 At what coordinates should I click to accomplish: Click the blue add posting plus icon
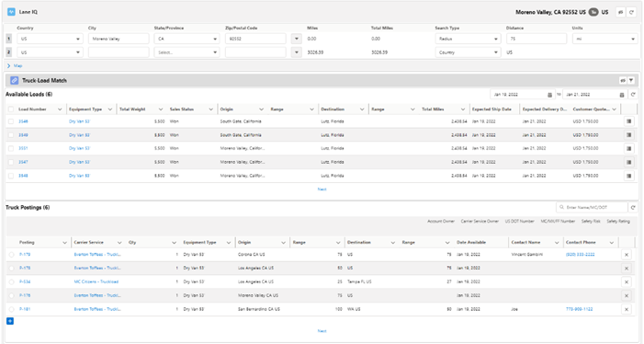click(x=10, y=321)
